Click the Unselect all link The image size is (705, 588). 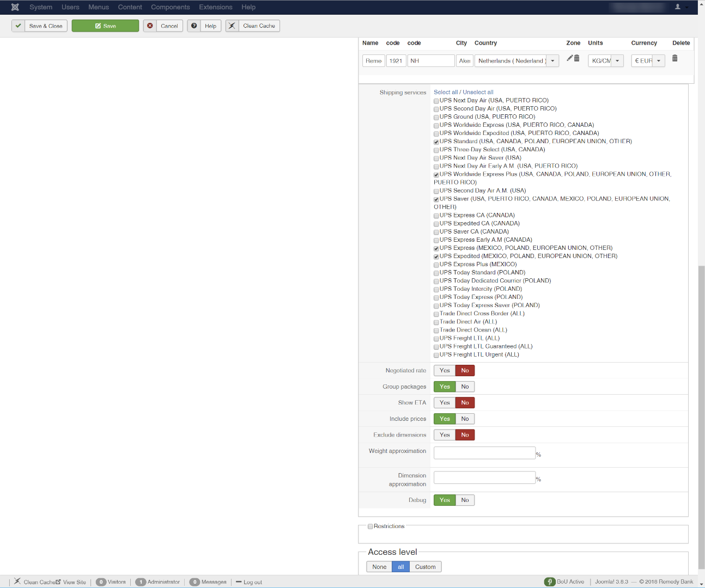(478, 93)
